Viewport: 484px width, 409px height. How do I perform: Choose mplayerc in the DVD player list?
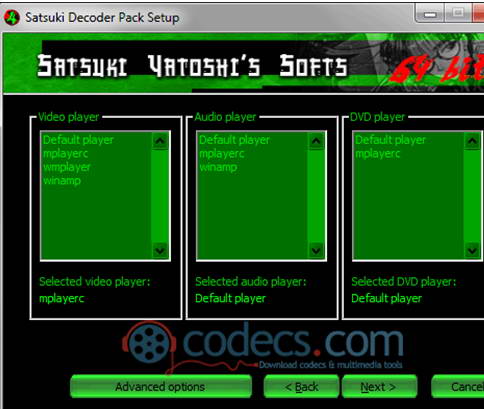(377, 154)
